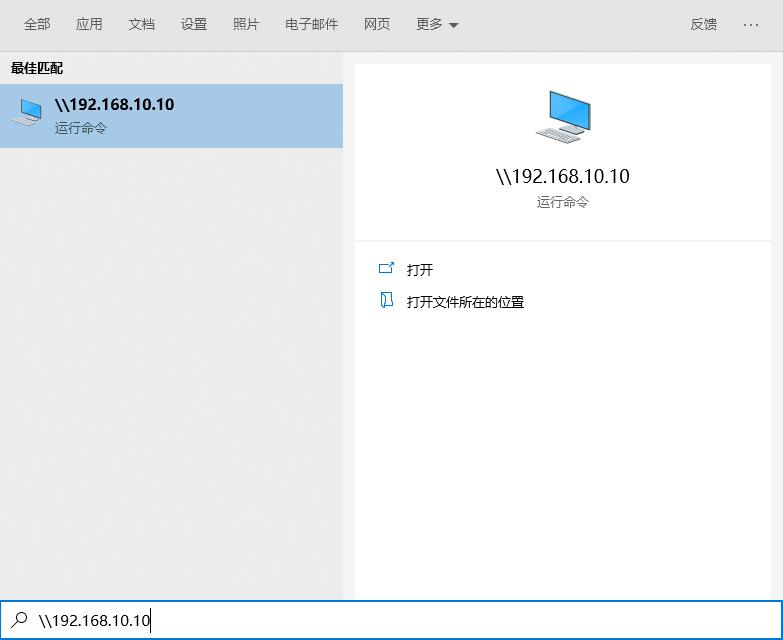Focus the search input containing \\192.168.10.10
Image resolution: width=783 pixels, height=640 pixels.
392,620
